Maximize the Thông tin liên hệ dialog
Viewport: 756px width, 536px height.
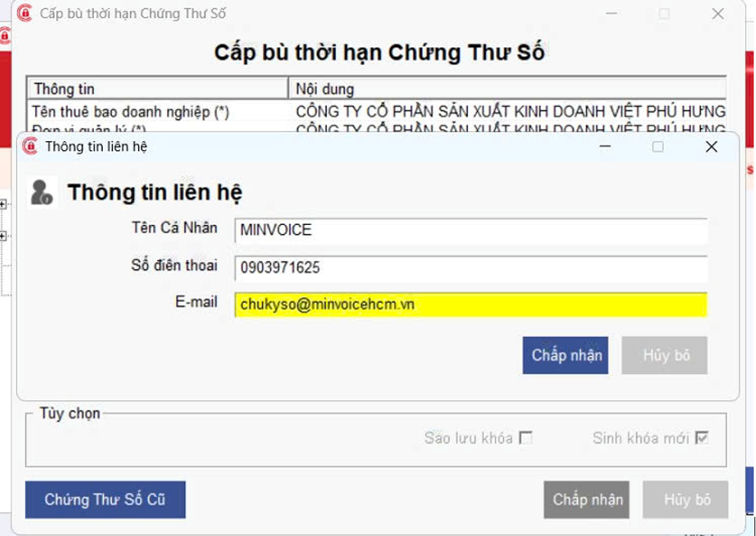[658, 146]
